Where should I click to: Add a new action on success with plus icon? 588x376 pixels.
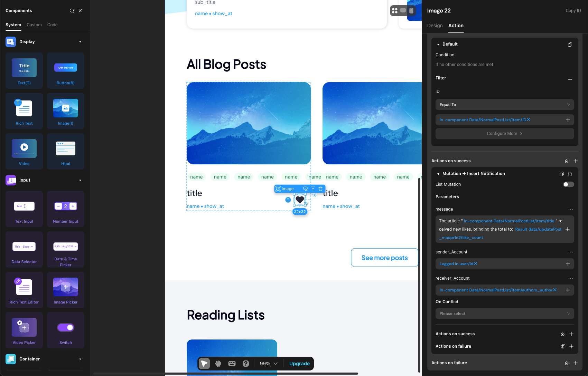576,161
